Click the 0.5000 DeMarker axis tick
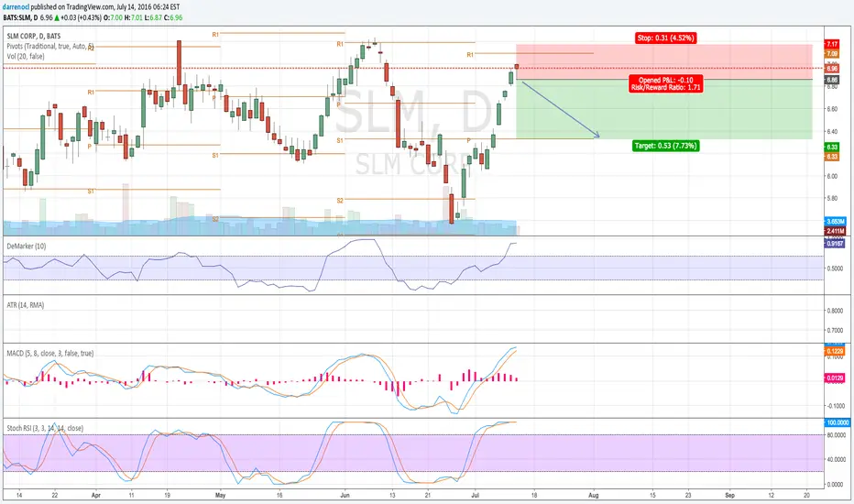Screen dimensions: 854x504 (x=835, y=268)
